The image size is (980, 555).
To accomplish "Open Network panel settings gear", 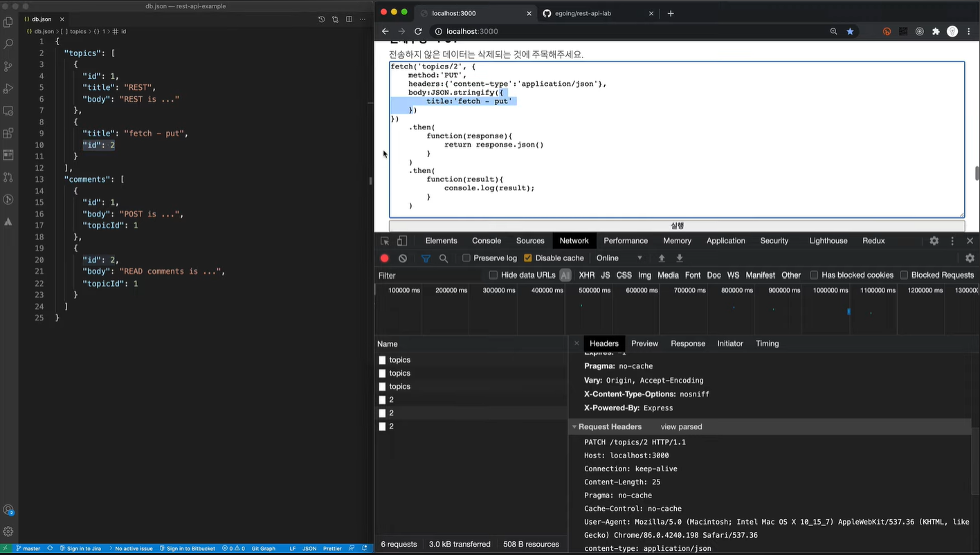I will click(970, 258).
